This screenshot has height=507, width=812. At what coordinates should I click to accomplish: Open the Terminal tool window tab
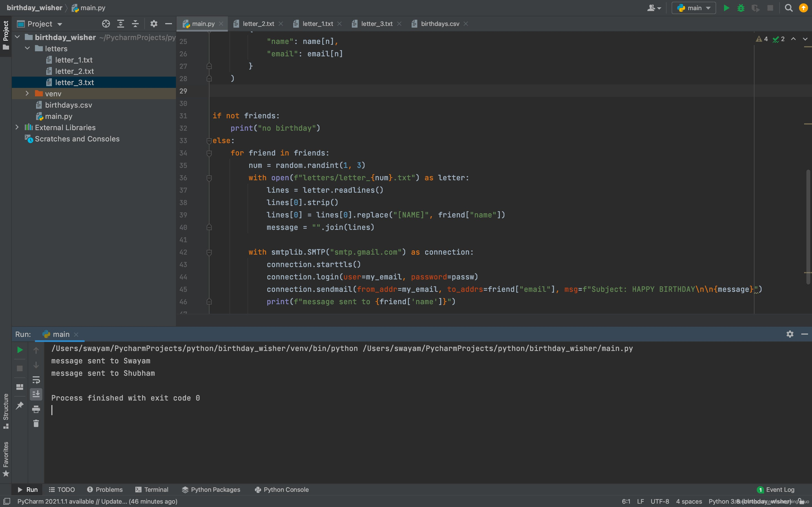point(152,490)
